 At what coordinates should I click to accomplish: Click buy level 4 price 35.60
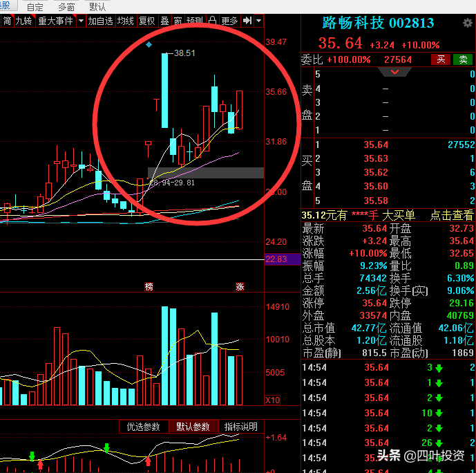point(376,186)
